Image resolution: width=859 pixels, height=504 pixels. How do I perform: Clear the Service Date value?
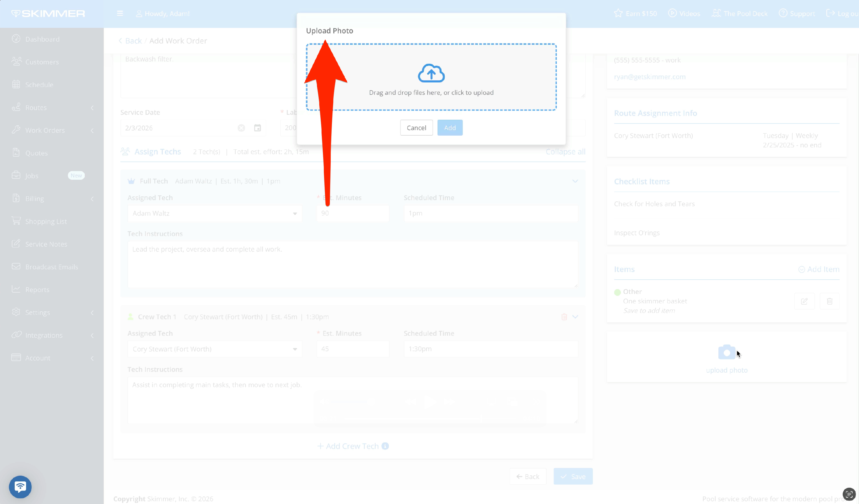pyautogui.click(x=241, y=128)
